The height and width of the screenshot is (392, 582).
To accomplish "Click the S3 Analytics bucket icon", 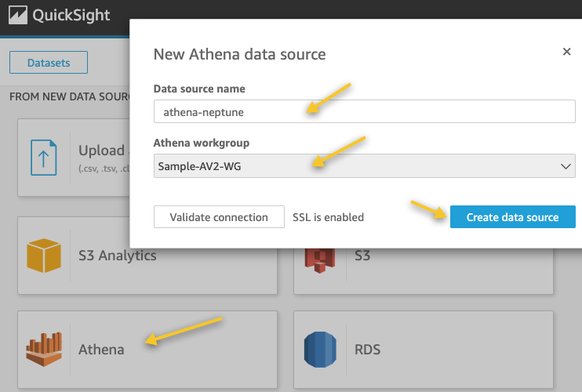I will [x=44, y=256].
